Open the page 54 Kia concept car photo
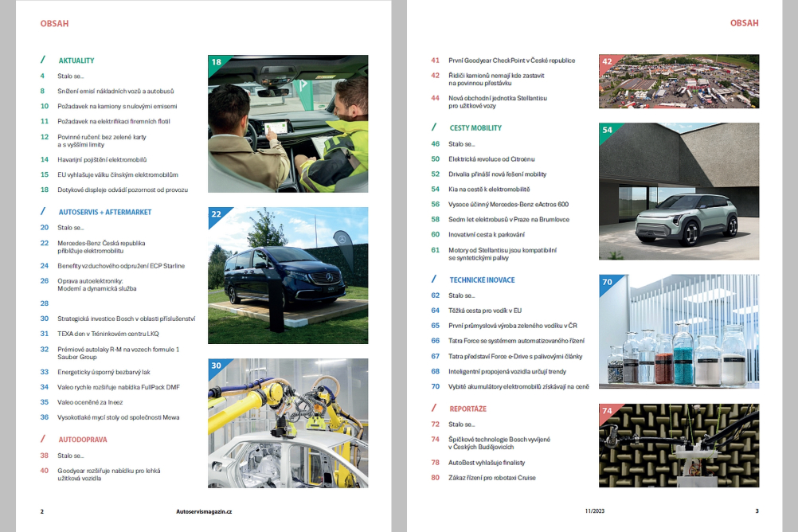798x532 pixels. click(x=679, y=191)
